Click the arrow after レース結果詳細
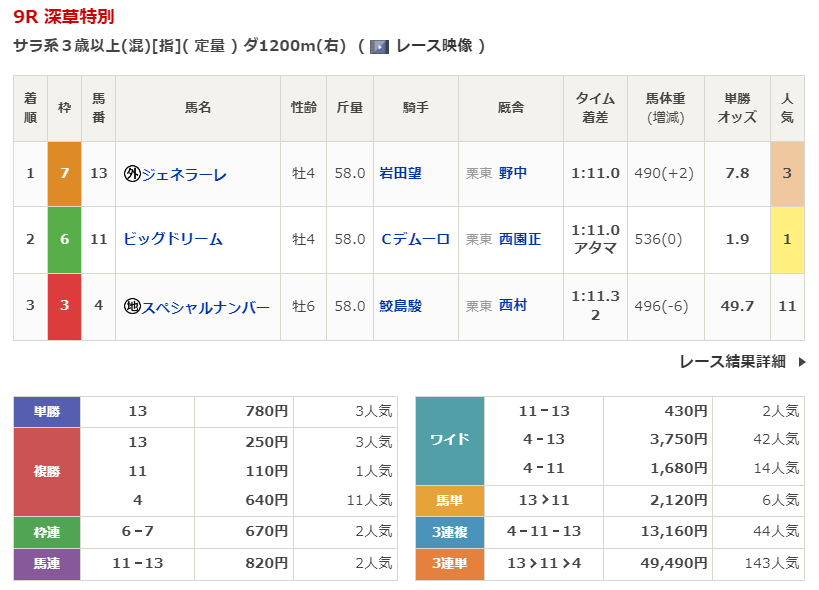The height and width of the screenshot is (590, 819). point(801,362)
